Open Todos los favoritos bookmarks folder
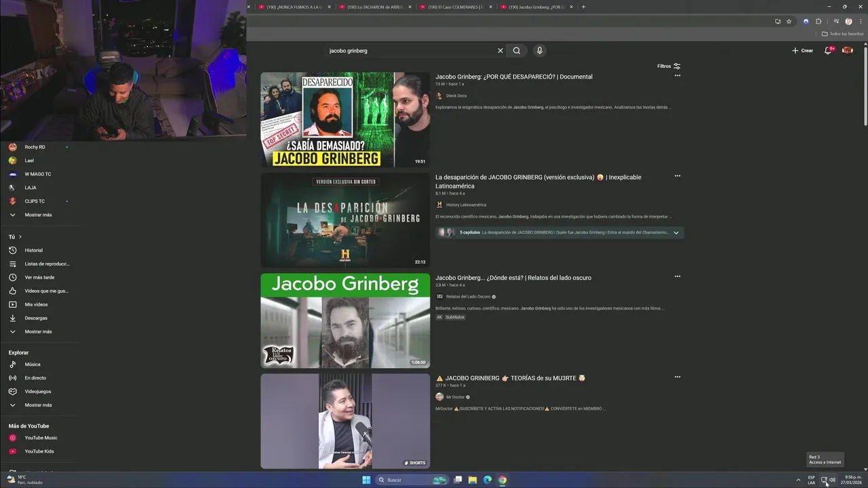Viewport: 868px width, 488px height. 843,33
